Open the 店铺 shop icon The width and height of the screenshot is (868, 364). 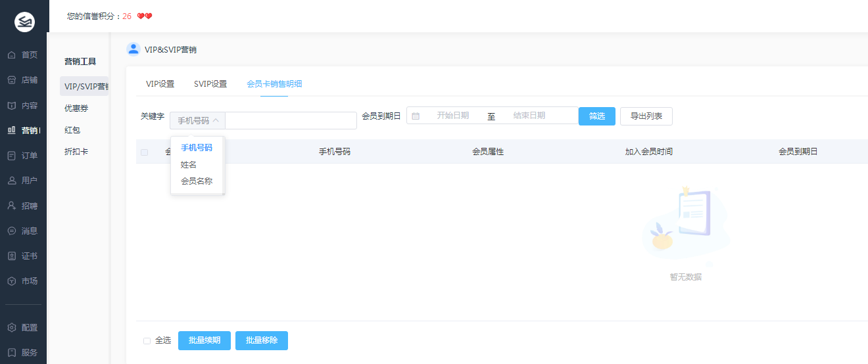point(12,80)
